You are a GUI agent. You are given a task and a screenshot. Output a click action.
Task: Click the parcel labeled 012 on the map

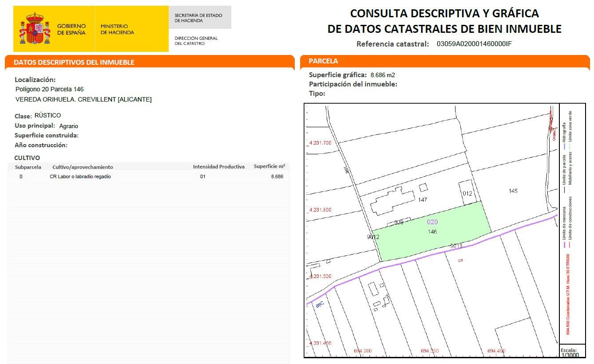(x=467, y=194)
